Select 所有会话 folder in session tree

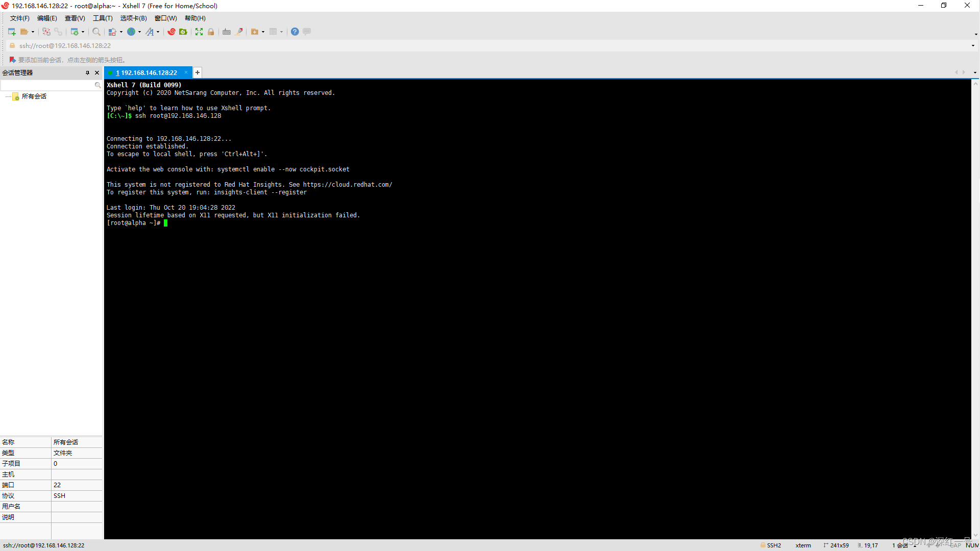[34, 96]
